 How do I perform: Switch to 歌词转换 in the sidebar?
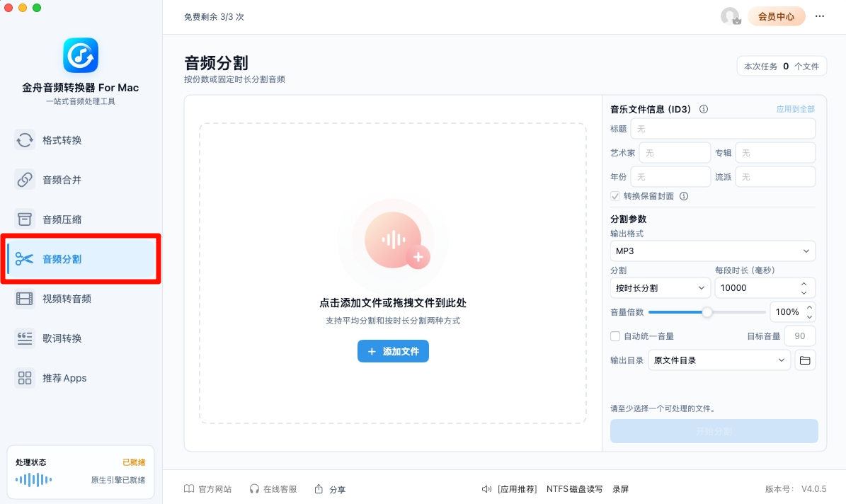click(81, 338)
